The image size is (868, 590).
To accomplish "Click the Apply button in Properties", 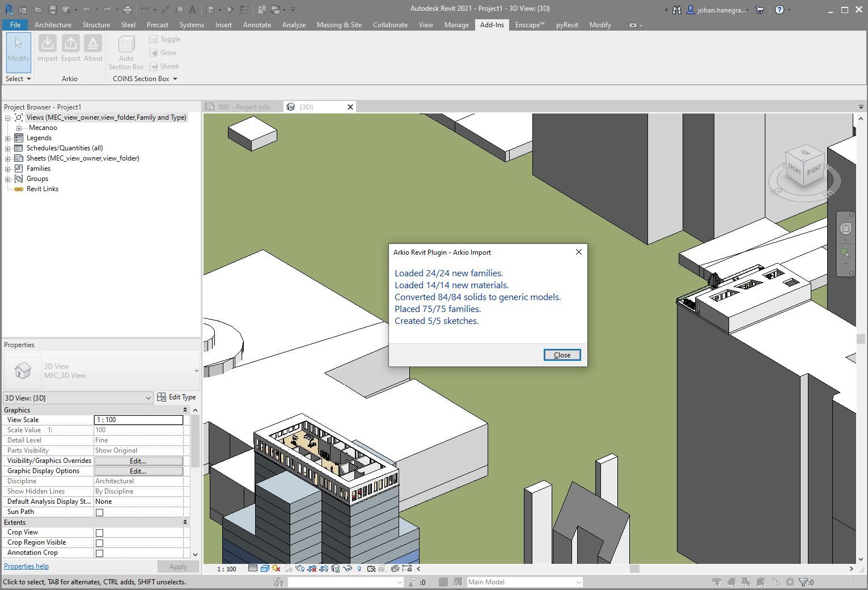I will tap(178, 567).
